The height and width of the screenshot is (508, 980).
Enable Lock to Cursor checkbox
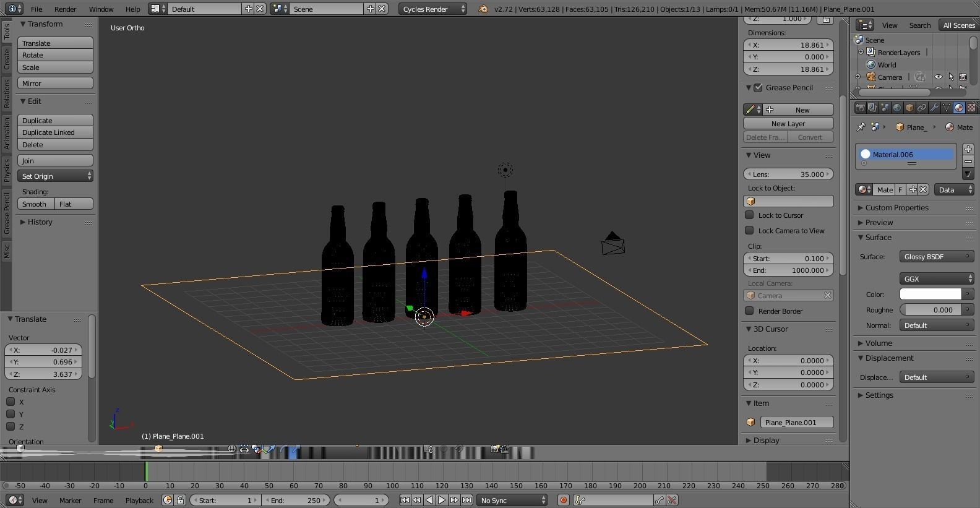pyautogui.click(x=749, y=215)
